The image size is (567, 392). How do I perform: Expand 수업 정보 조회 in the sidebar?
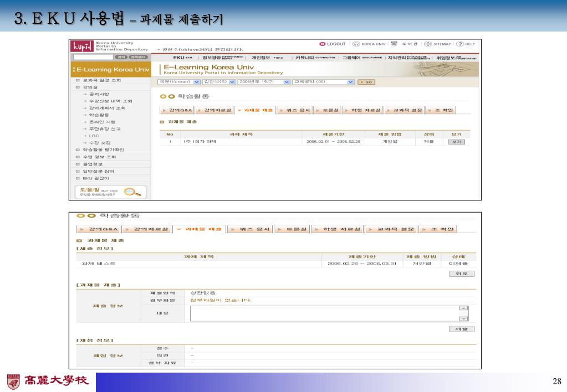click(99, 157)
